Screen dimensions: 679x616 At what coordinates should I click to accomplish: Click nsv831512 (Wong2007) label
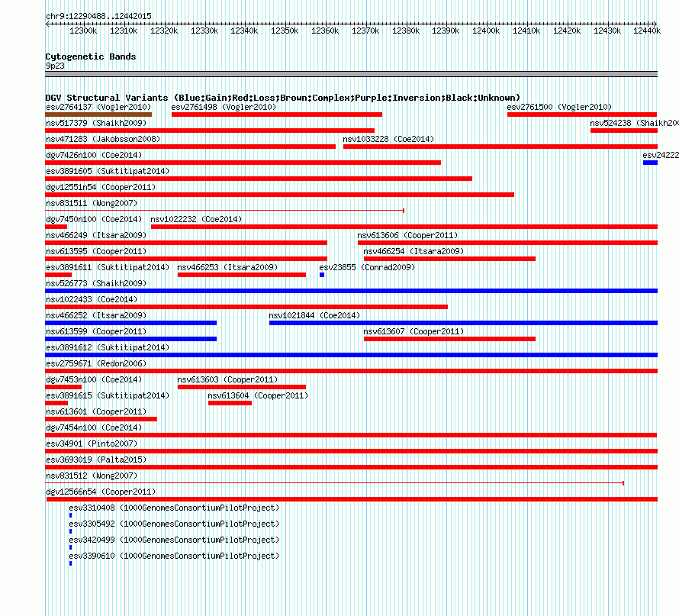92,476
